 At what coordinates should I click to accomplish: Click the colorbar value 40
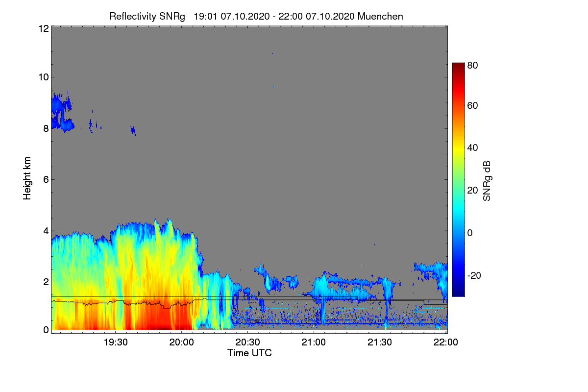(x=472, y=147)
